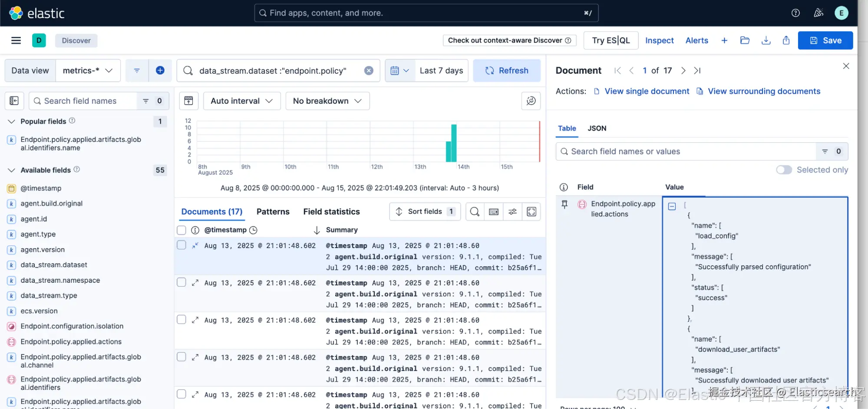868x409 pixels.
Task: Open the Sort fields menu
Action: pyautogui.click(x=425, y=211)
